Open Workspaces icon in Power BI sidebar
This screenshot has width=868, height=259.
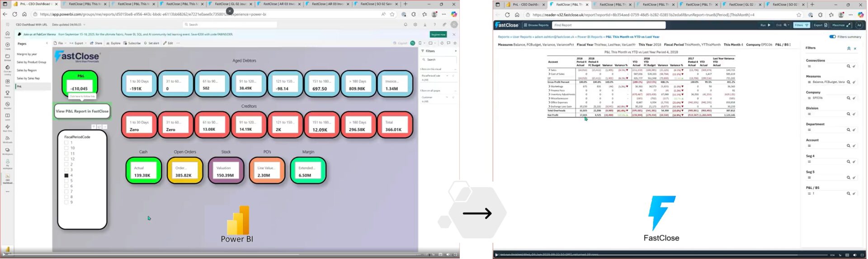click(x=7, y=151)
